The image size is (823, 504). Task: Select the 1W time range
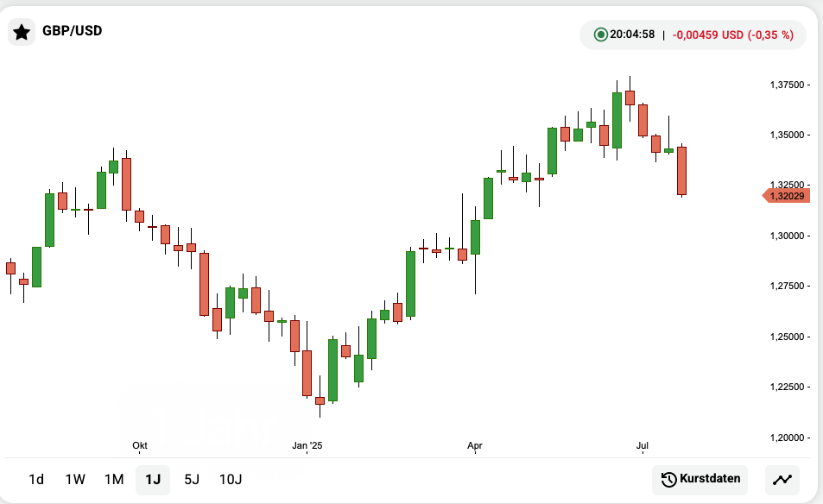coord(75,480)
